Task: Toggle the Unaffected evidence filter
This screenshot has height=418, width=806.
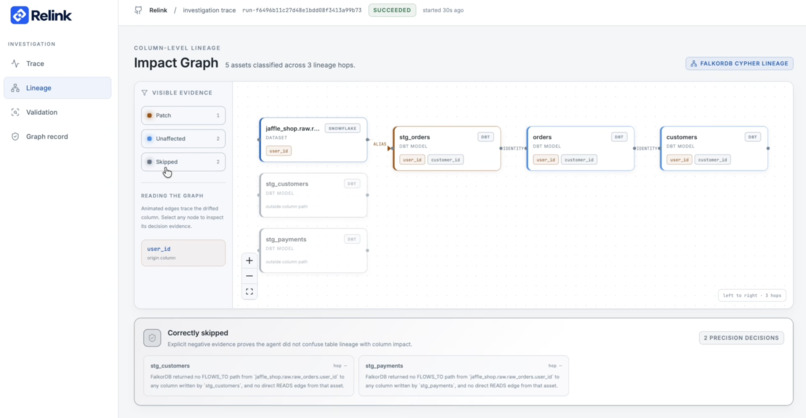Action: coord(183,138)
